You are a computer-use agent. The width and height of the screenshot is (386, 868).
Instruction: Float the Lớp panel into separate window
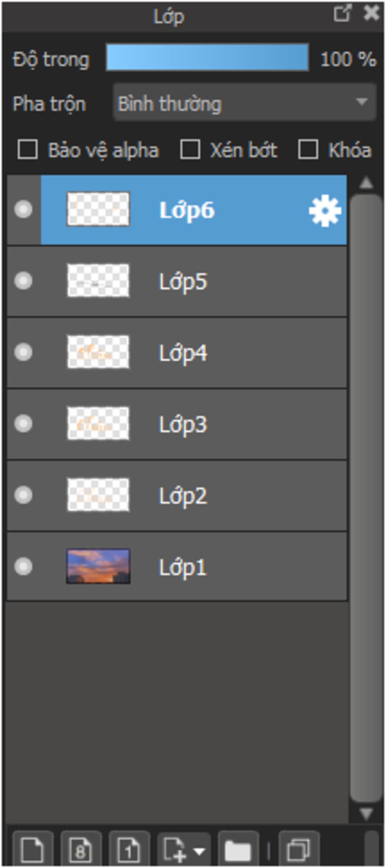click(x=343, y=13)
